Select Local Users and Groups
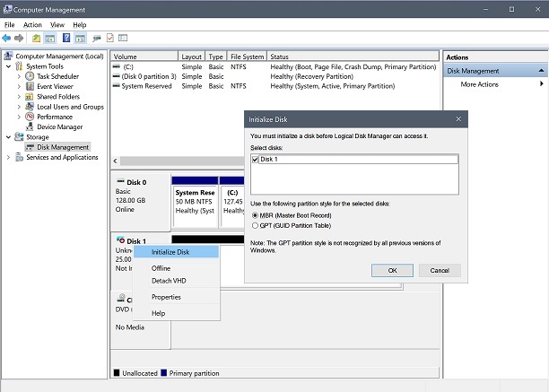Image resolution: width=549 pixels, height=392 pixels. (x=70, y=107)
